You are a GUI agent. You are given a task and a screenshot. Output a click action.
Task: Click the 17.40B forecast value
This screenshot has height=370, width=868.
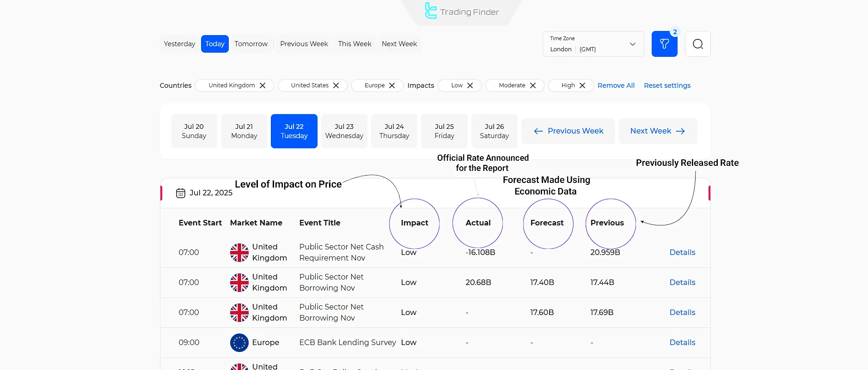pyautogui.click(x=542, y=282)
